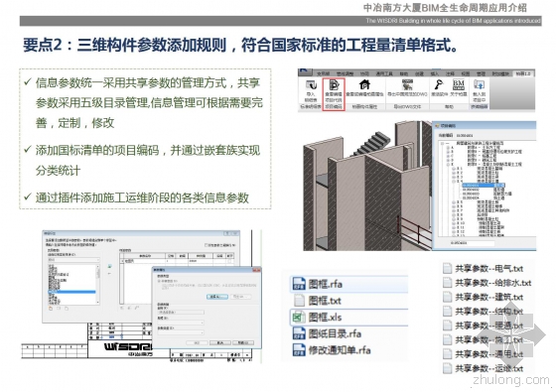Click the OK button in parameter properties dialog
The width and height of the screenshot is (556, 392).
click(x=197, y=342)
